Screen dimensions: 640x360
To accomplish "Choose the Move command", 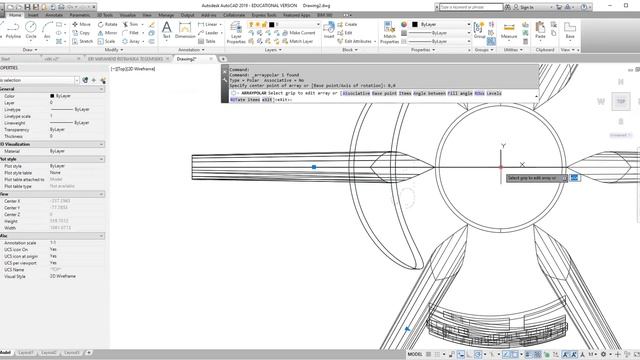I will tap(81, 24).
